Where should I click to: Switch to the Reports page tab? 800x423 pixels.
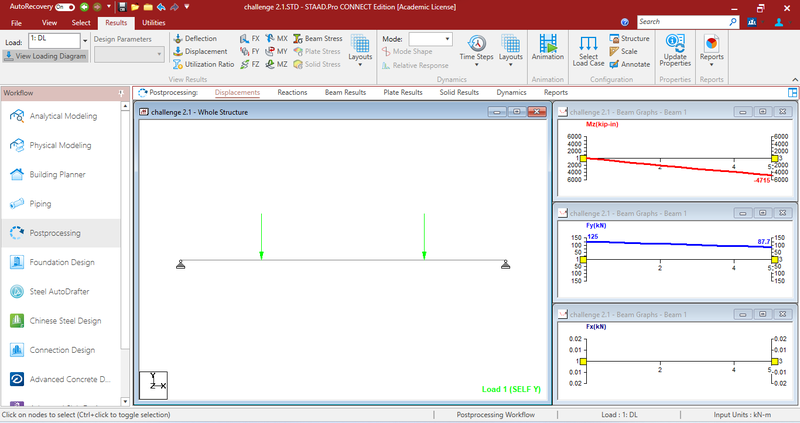[x=556, y=93]
